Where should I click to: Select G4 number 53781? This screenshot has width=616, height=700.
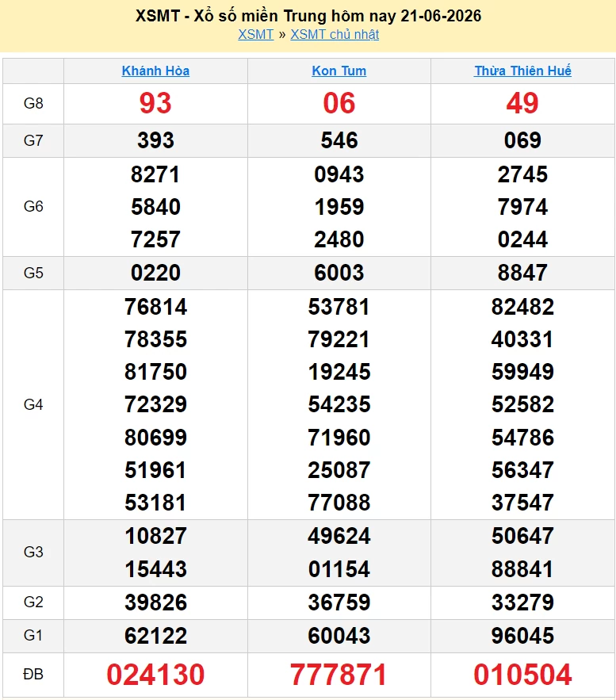(x=339, y=307)
